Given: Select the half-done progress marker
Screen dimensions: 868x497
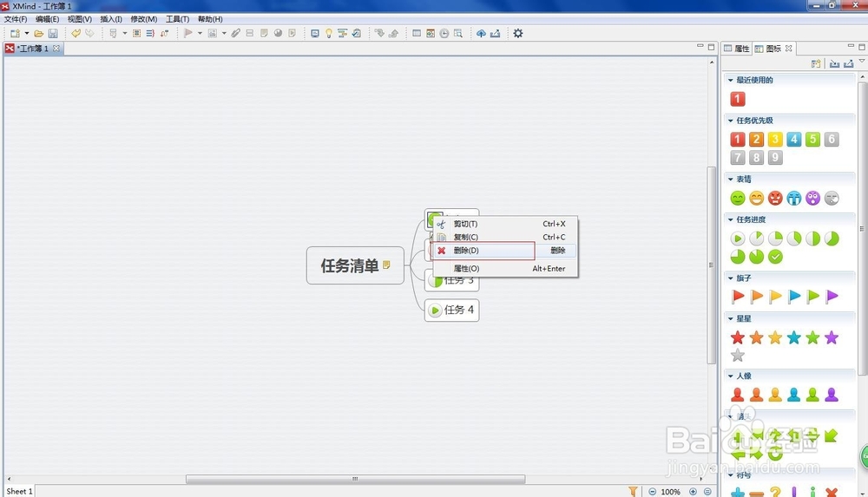Looking at the screenshot, I should 812,239.
